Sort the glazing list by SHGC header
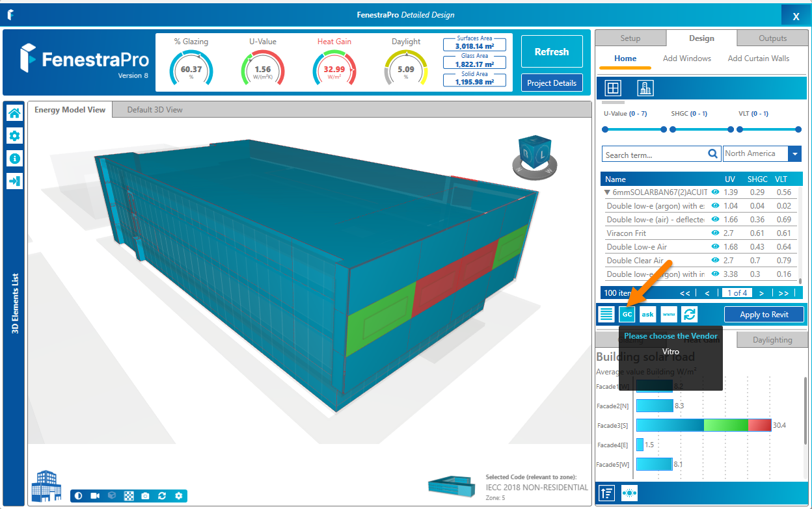812x509 pixels. point(757,179)
